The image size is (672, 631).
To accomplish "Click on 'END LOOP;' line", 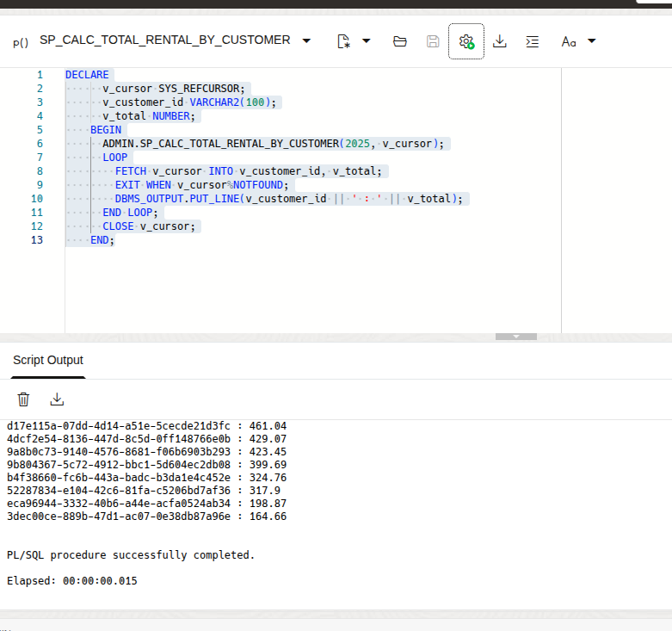I will 130,212.
